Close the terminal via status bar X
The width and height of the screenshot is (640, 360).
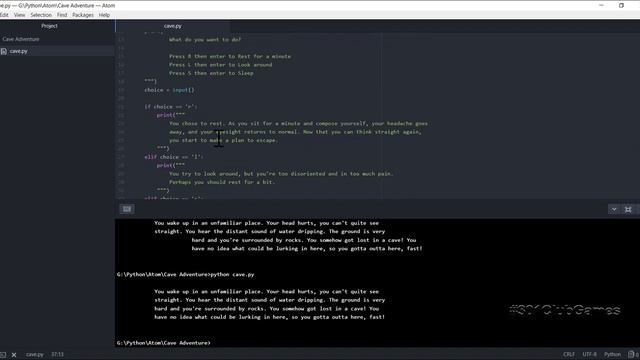(x=14, y=355)
